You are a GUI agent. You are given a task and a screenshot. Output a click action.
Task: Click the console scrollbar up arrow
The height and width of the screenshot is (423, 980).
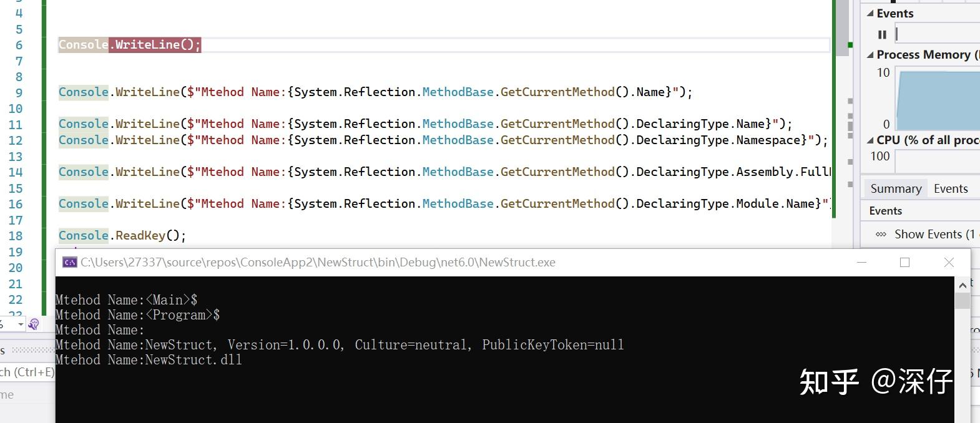[963, 285]
